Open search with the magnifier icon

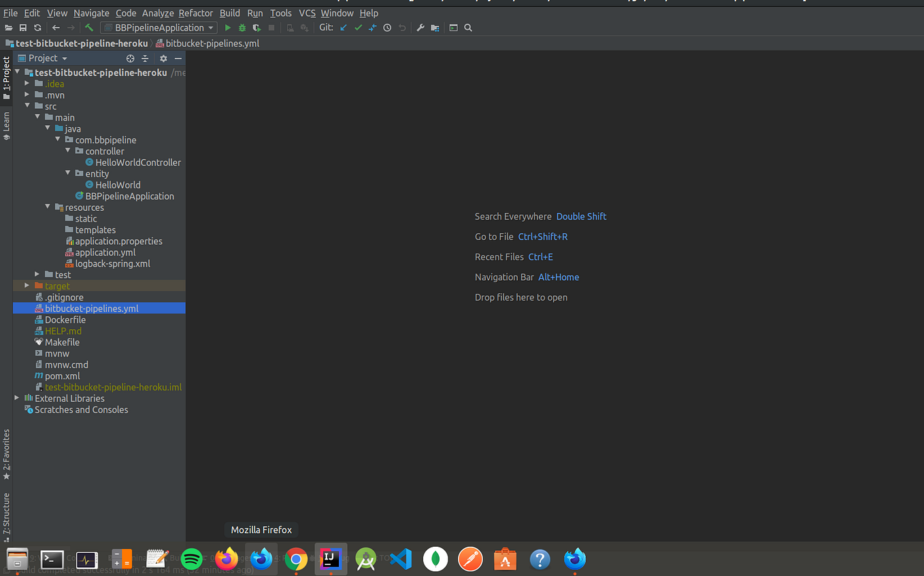(x=467, y=27)
